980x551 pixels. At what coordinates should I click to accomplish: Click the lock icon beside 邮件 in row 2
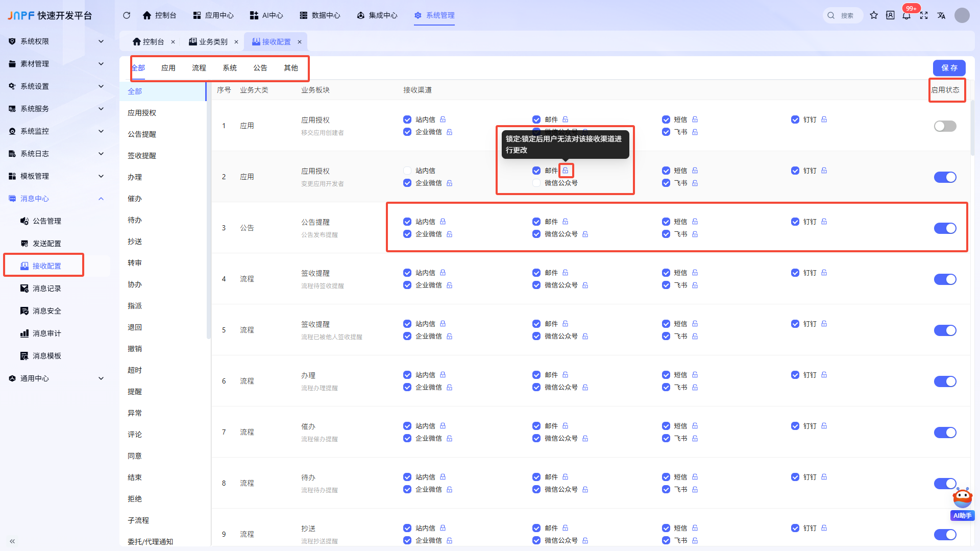pos(566,171)
